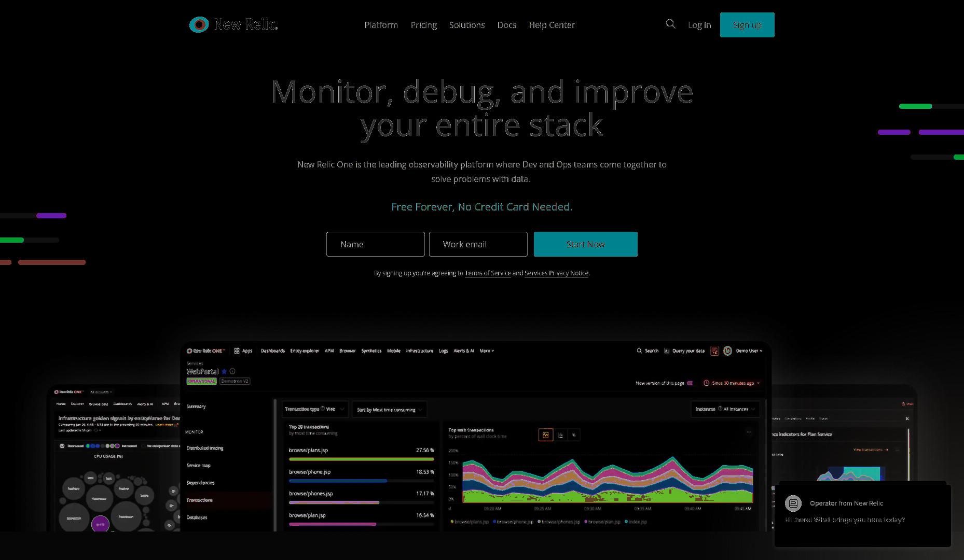This screenshot has width=964, height=560.
Task: Toggle browse/phone.jsp chart legend entry
Action: point(513,522)
